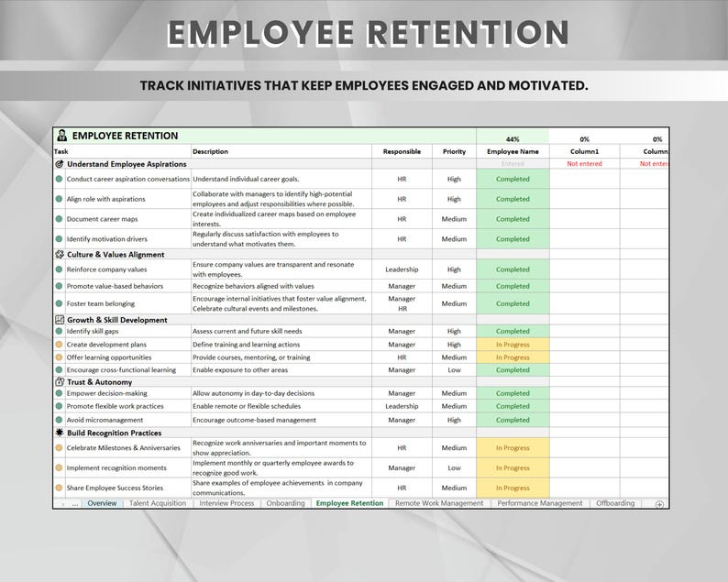This screenshot has height=582, width=728.
Task: Click green status dot for Avoid micromanagement
Action: coord(59,420)
